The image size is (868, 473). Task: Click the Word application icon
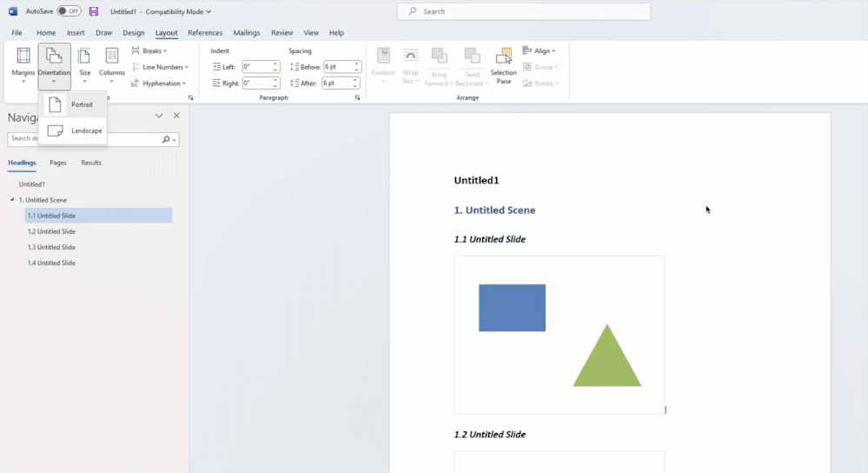(x=13, y=11)
